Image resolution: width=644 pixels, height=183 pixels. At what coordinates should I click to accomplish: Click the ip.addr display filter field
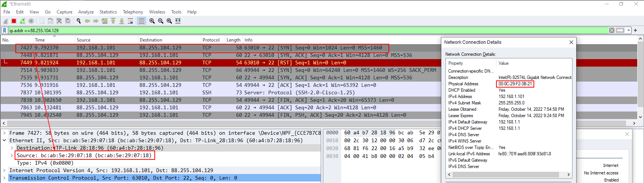[300, 30]
